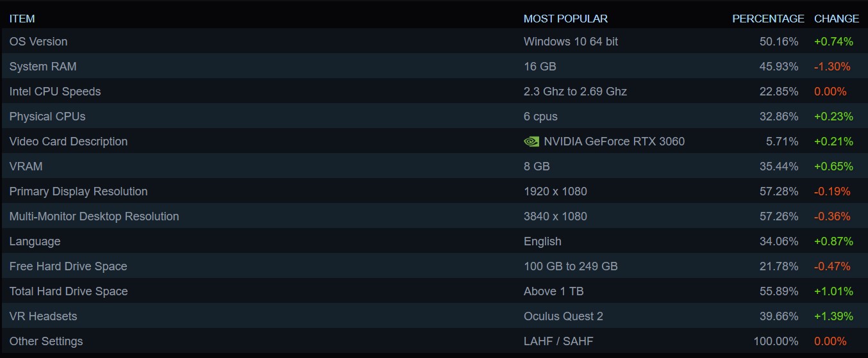
Task: Click the CHANGE column header
Action: (837, 19)
